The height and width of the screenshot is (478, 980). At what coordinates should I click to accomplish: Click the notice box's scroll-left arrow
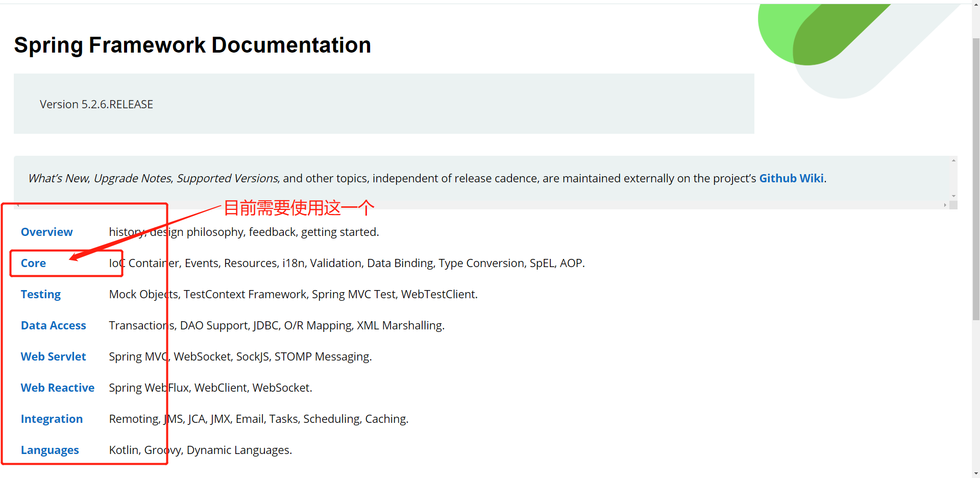coord(18,205)
